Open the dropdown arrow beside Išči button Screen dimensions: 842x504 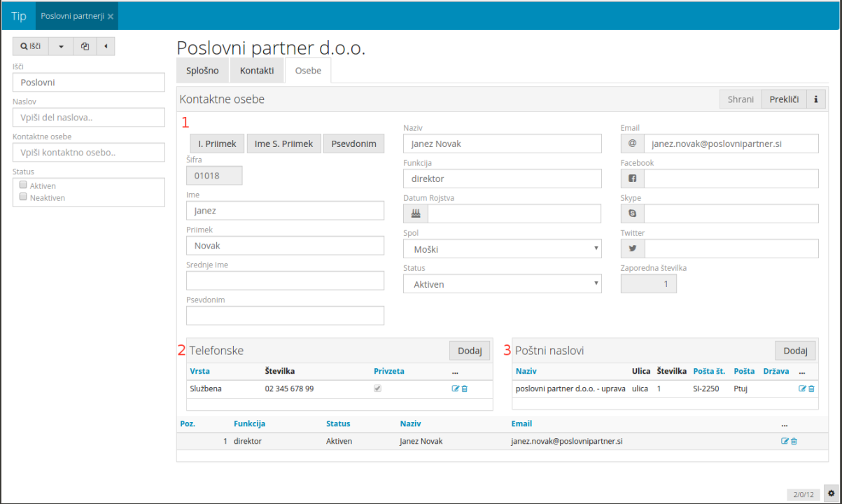[61, 46]
